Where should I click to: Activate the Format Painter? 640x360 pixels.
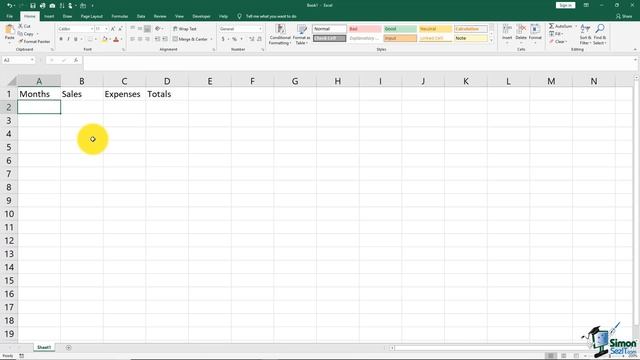pyautogui.click(x=34, y=41)
